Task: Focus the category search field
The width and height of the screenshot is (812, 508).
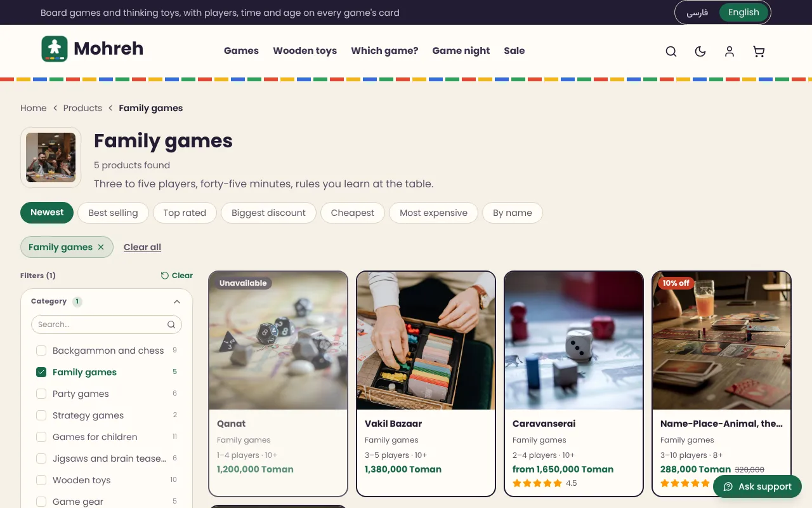Action: pos(107,324)
